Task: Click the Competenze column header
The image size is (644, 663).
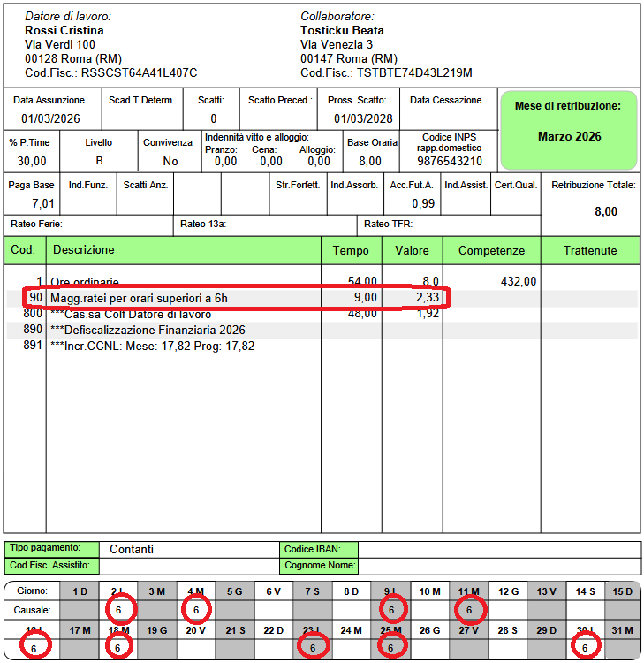Action: point(491,250)
